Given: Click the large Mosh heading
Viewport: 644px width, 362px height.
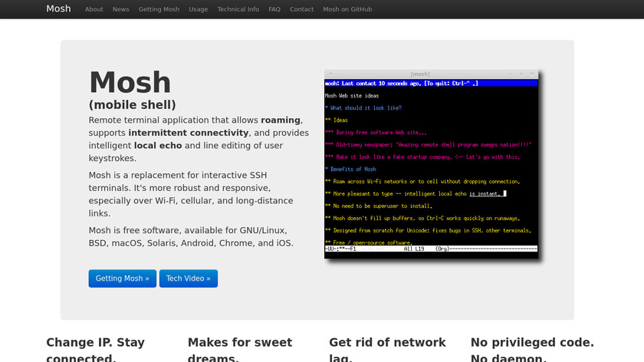Looking at the screenshot, I should click(130, 82).
